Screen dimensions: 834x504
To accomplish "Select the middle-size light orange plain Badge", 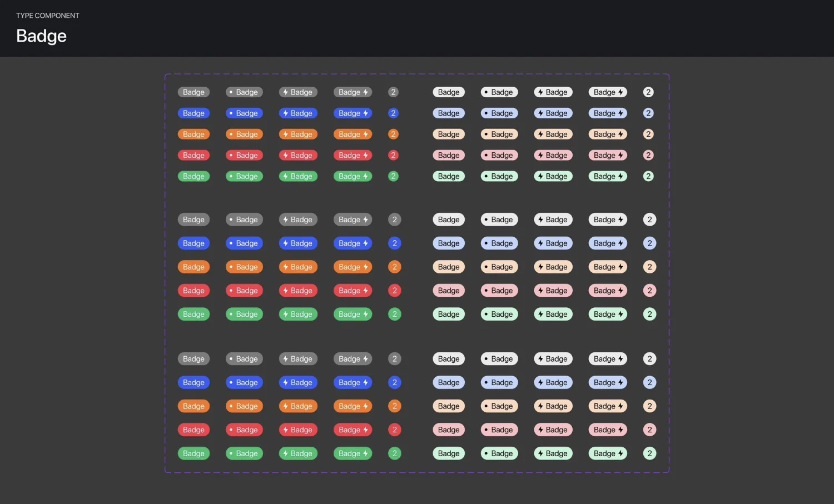I will pos(449,267).
